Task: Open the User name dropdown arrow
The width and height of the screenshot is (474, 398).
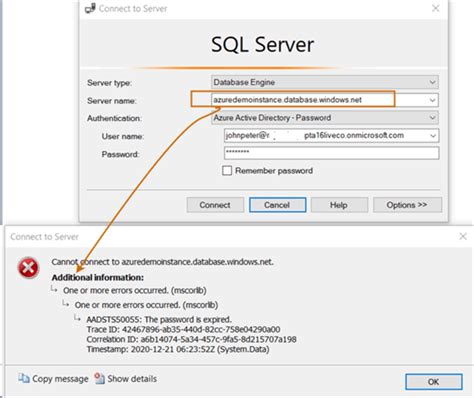Action: click(x=433, y=136)
